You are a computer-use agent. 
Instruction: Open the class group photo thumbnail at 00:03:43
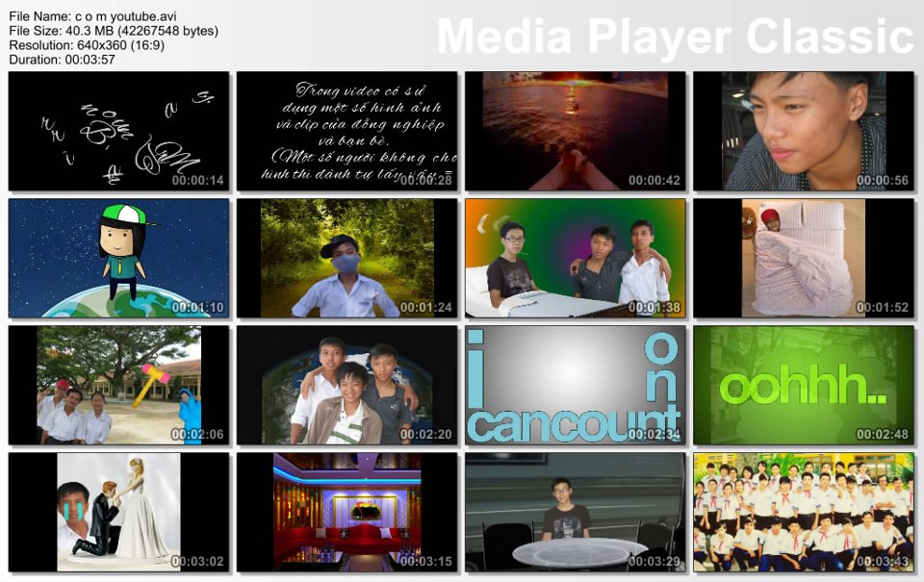tap(804, 512)
